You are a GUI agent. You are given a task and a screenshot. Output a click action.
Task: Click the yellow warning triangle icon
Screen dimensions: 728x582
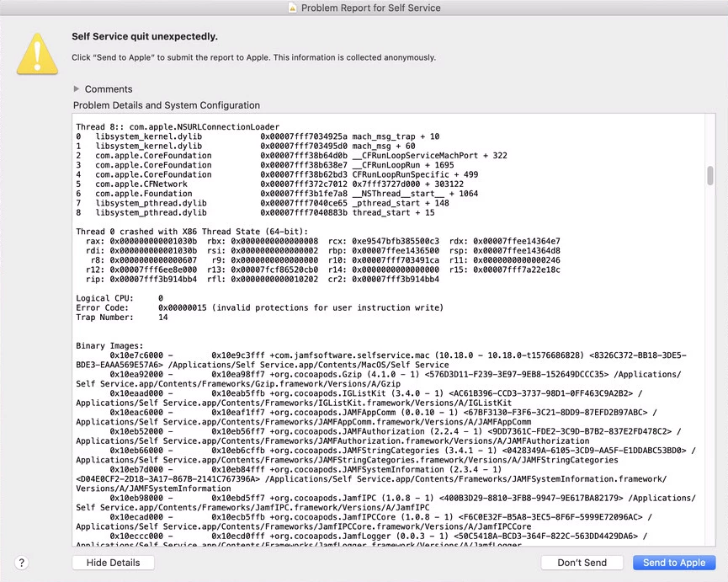pos(37,54)
